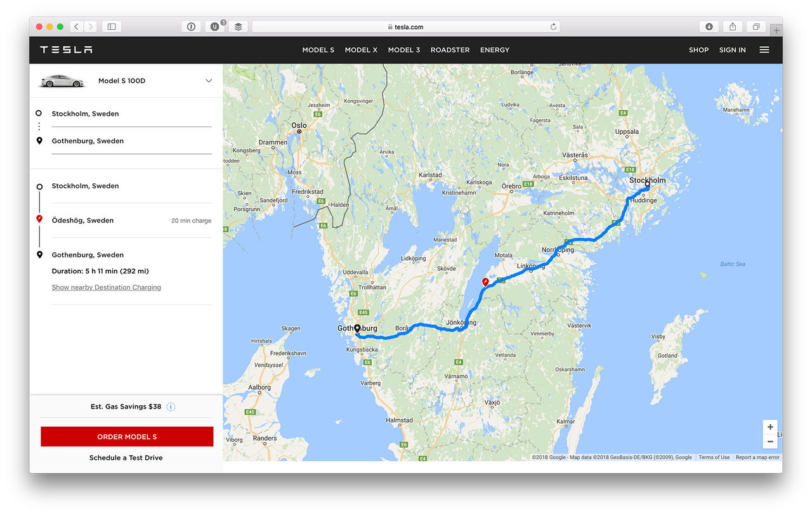Zoom out on the route map

coord(769,440)
